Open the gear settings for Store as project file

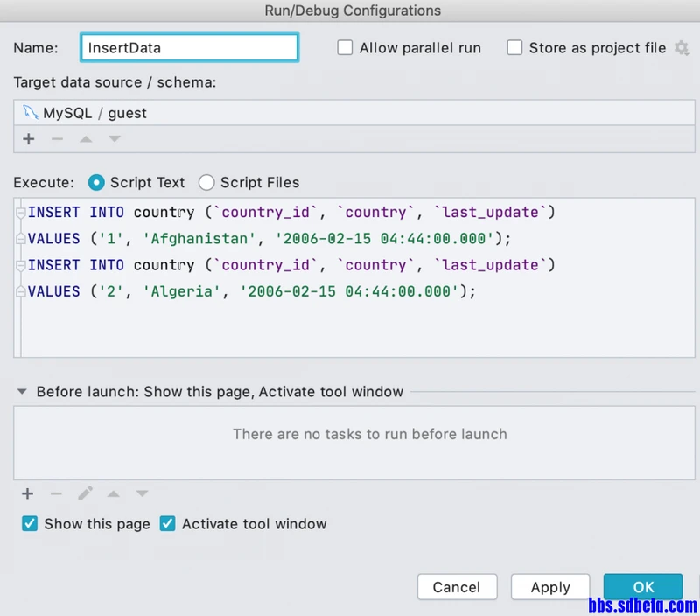(x=682, y=48)
